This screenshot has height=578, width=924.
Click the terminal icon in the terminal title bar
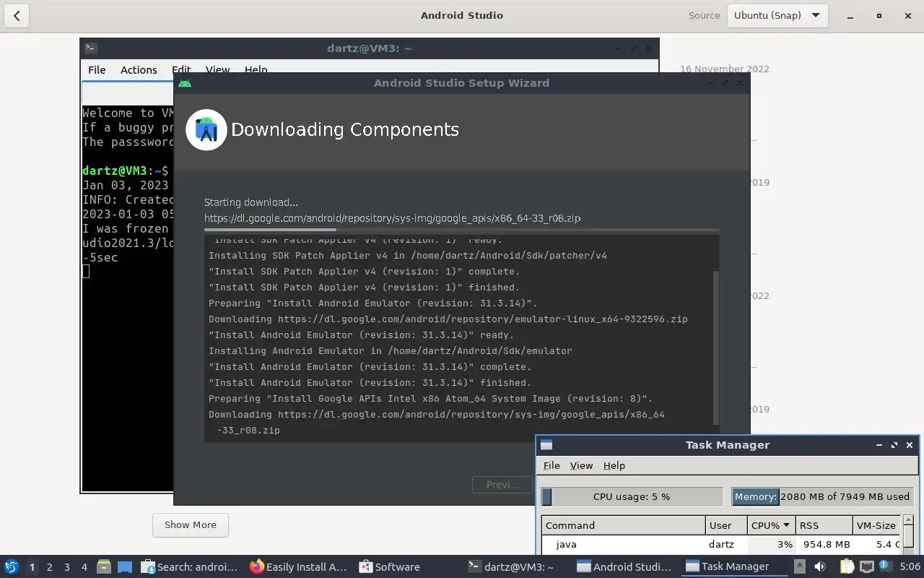coord(90,48)
